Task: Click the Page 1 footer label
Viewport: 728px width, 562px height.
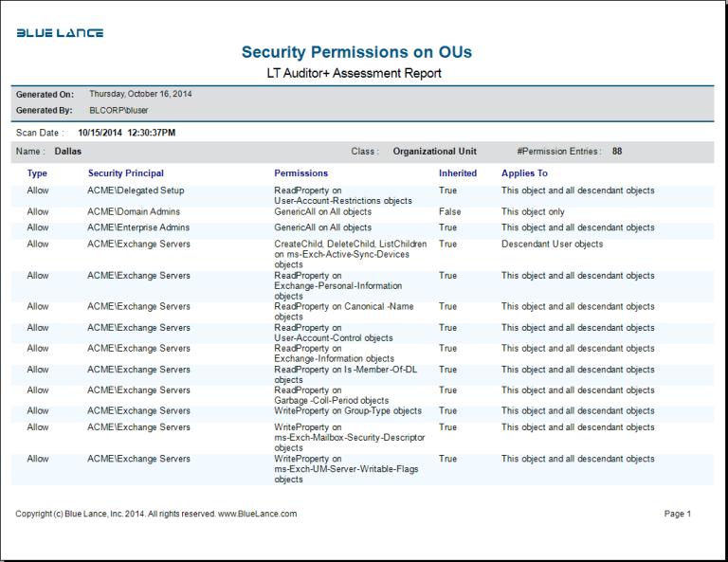Action: tap(678, 514)
